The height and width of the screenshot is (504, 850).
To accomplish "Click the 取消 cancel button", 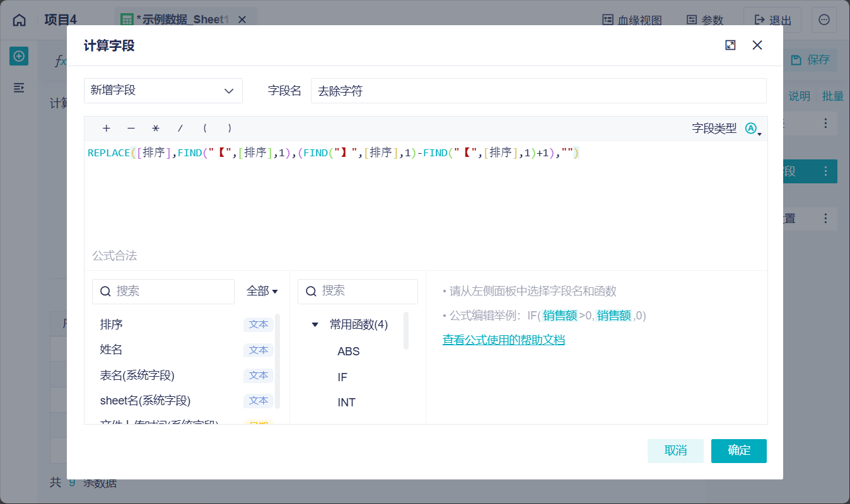I will coord(675,451).
